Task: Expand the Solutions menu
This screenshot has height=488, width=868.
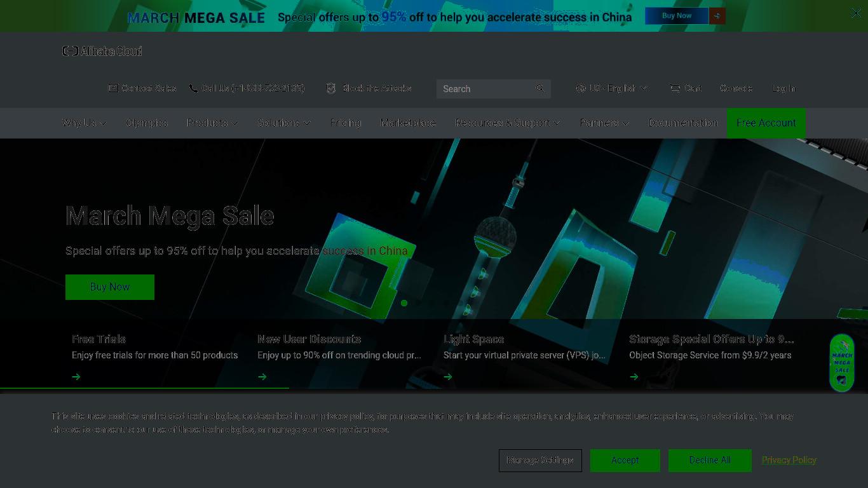Action: (x=284, y=123)
